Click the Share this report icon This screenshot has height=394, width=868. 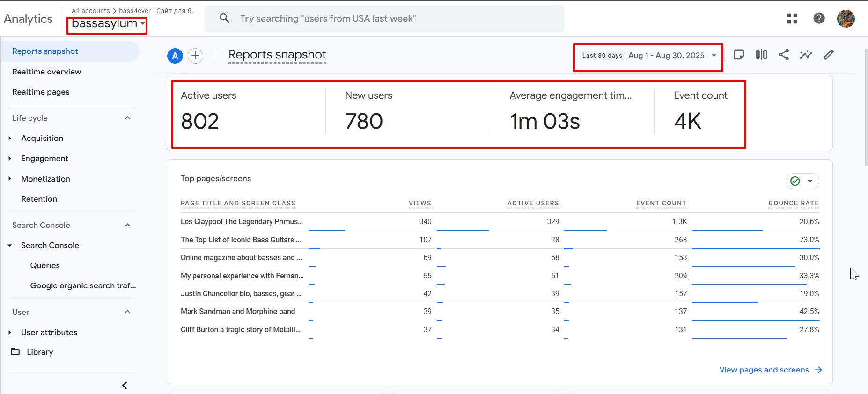point(783,55)
